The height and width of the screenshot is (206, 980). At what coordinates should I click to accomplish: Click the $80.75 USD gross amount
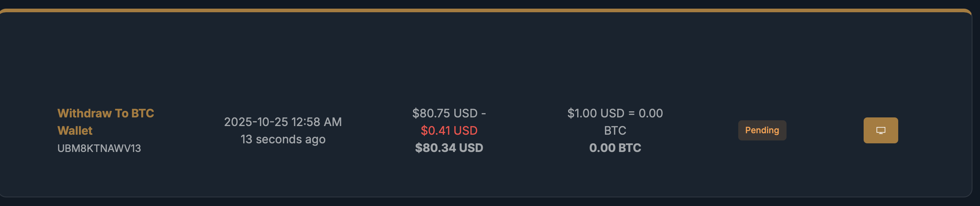click(445, 113)
